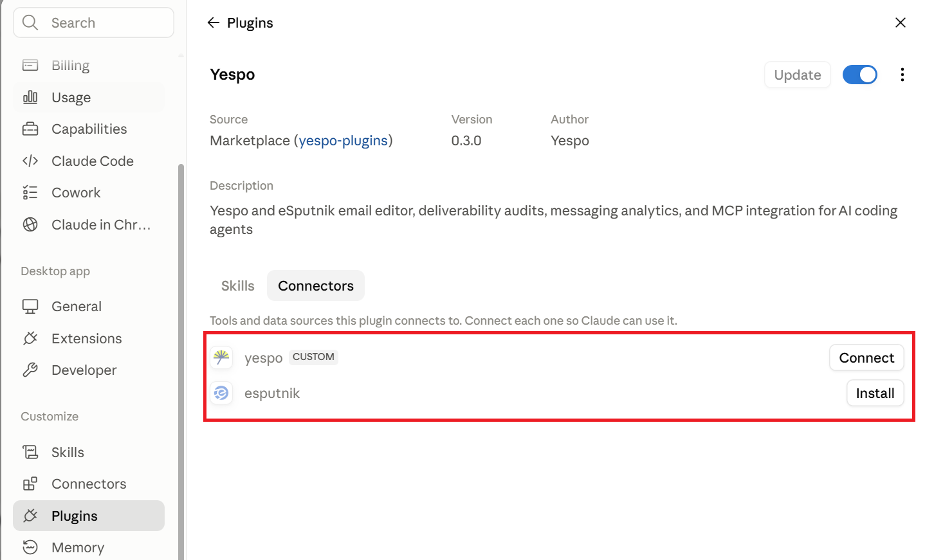This screenshot has height=560, width=925.
Task: Click the Skills sidebar icon
Action: [30, 452]
